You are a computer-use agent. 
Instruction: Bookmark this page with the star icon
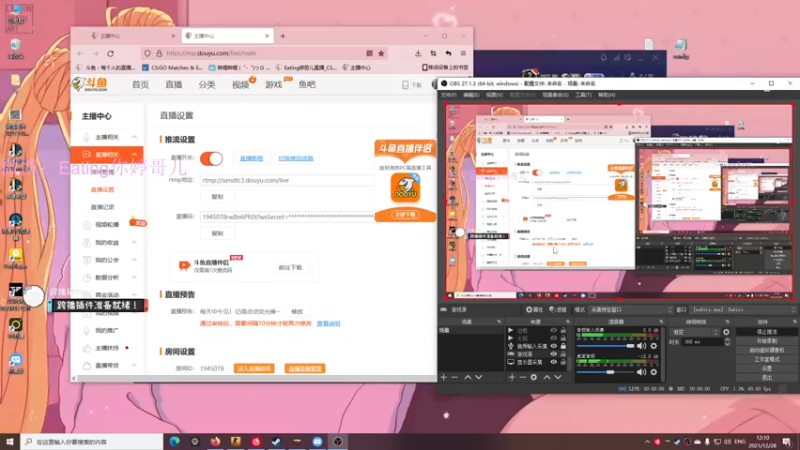[x=381, y=53]
